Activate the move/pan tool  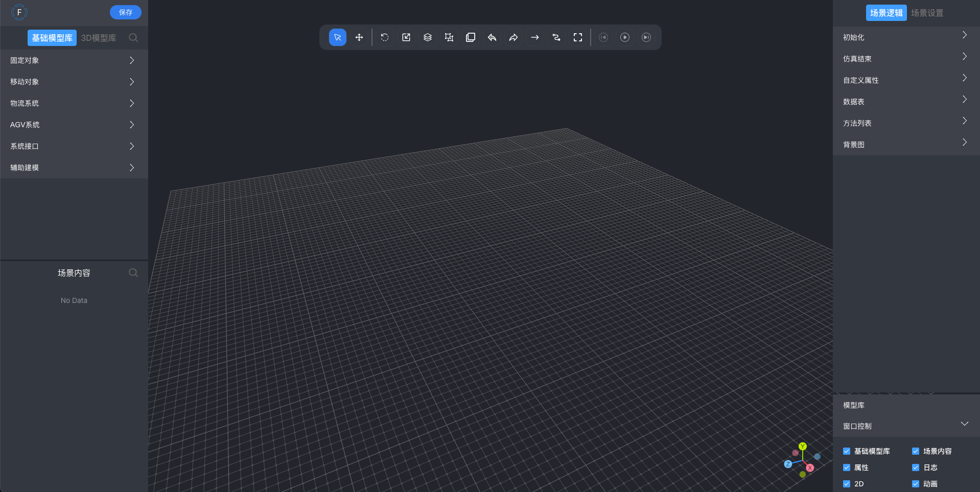click(359, 37)
